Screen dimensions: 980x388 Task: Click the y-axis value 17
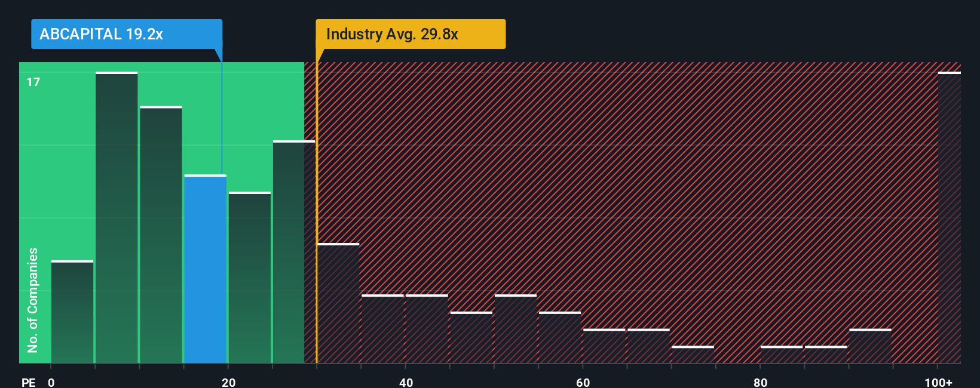pyautogui.click(x=33, y=82)
